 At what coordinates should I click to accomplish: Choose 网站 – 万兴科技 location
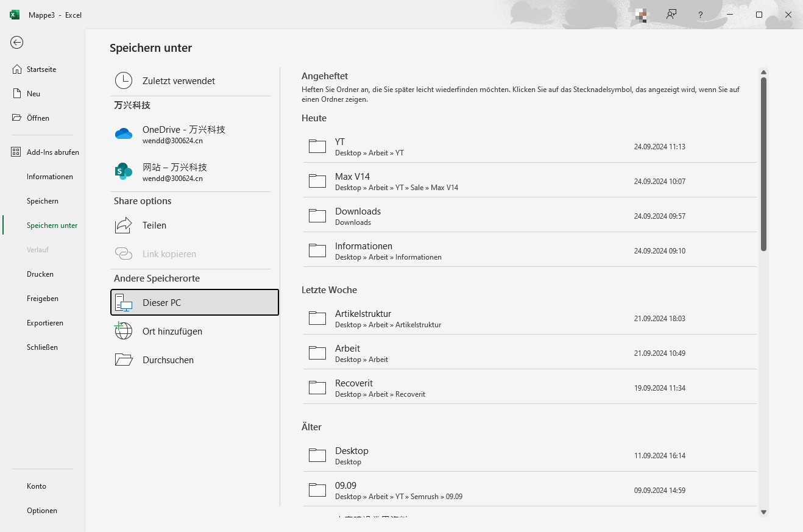(x=190, y=172)
